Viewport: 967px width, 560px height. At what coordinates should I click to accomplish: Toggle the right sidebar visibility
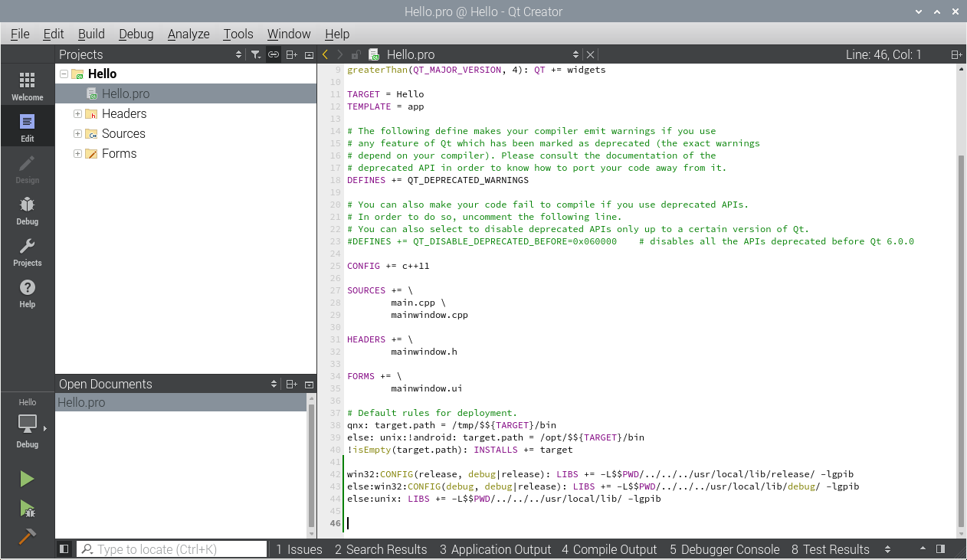point(940,549)
